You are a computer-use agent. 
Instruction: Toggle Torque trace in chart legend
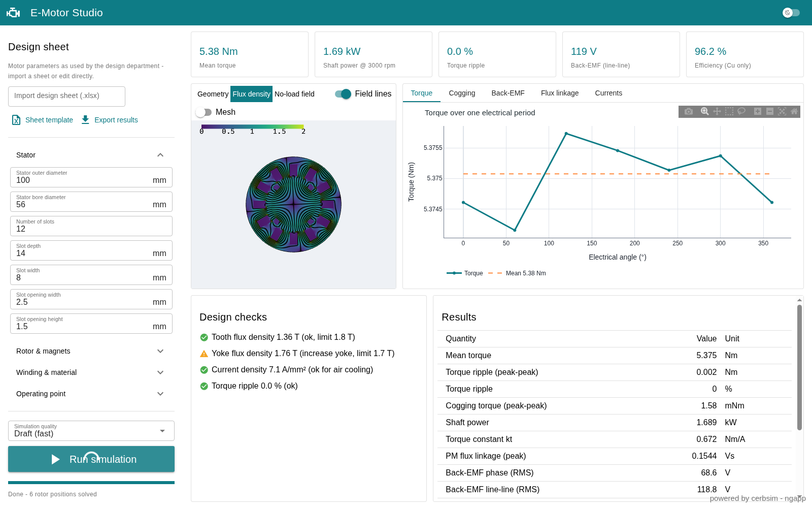point(464,273)
